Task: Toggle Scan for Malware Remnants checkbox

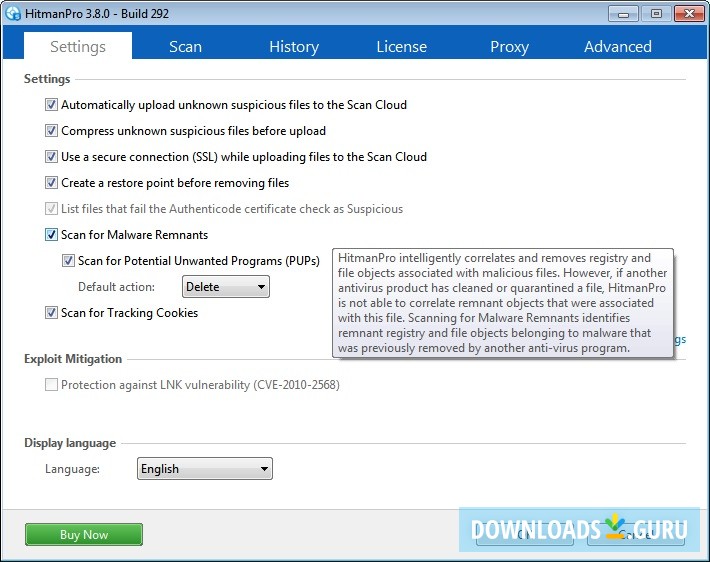Action: click(x=51, y=235)
